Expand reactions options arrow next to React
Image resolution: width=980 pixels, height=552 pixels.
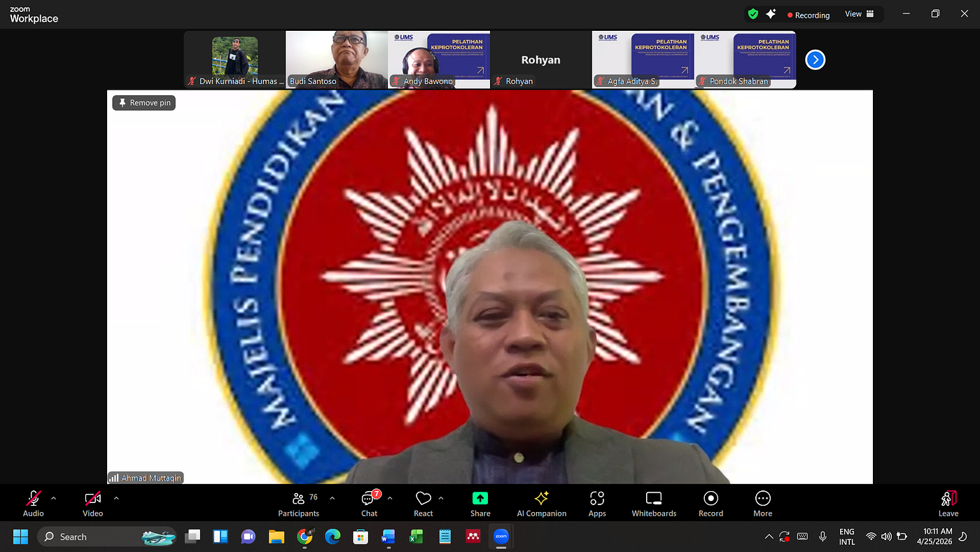tap(441, 498)
